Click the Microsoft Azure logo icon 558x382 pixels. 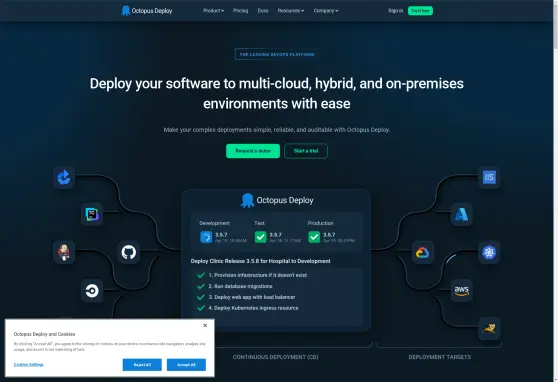462,214
